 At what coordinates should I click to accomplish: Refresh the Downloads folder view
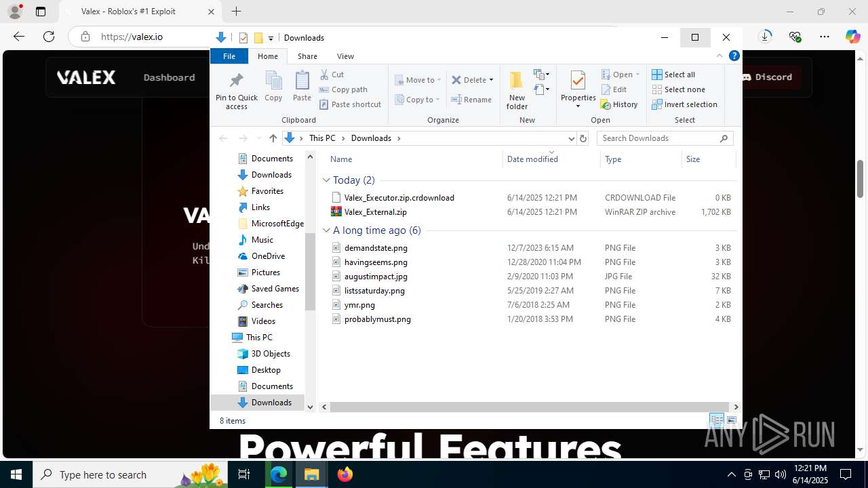[x=583, y=138]
